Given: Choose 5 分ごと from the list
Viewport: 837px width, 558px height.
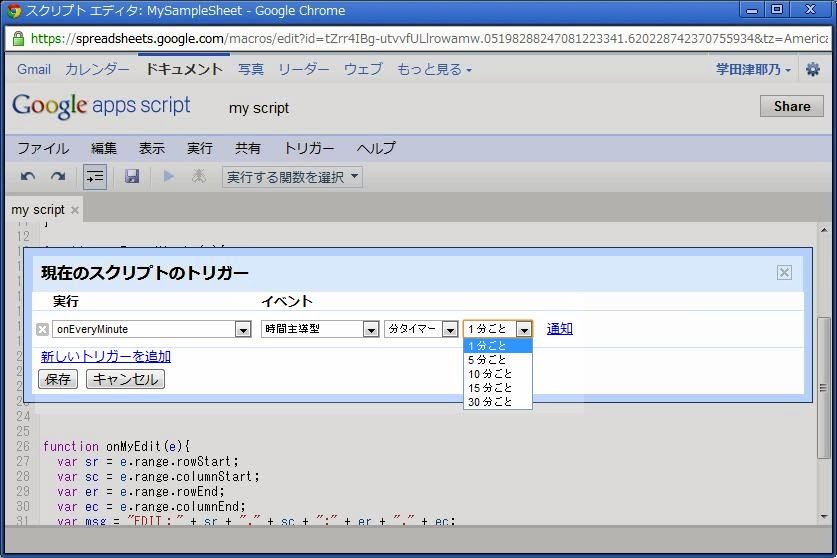Looking at the screenshot, I should click(x=487, y=360).
